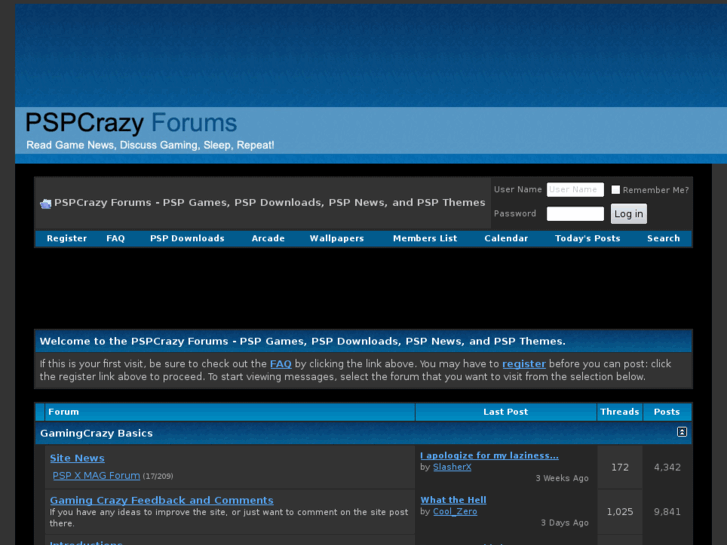
Task: Click the Posts column header
Action: pos(666,412)
